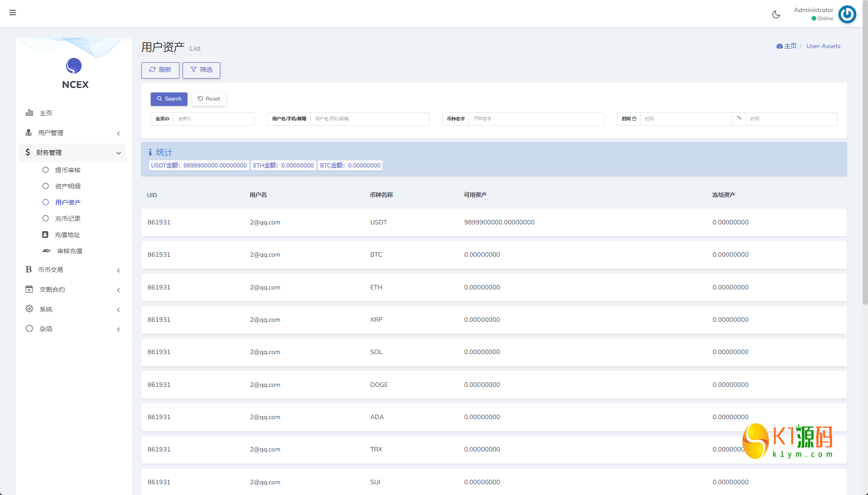Click the circle icon beside 杂项
The width and height of the screenshot is (868, 495).
29,329
